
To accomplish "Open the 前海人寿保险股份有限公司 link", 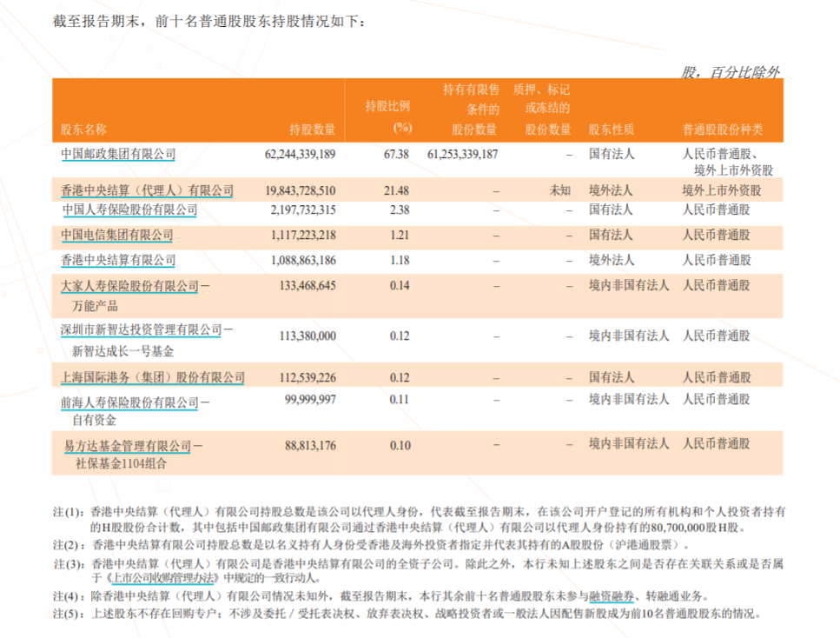I will coord(129,402).
